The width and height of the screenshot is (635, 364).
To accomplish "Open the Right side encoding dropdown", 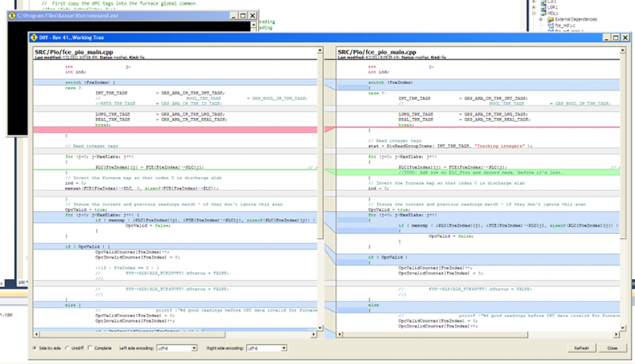I will point(267,348).
